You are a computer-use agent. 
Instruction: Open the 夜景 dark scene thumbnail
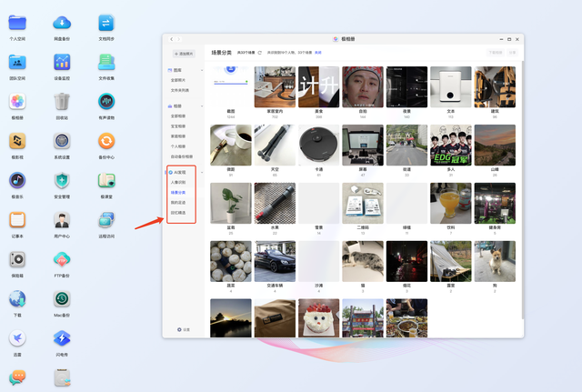[x=406, y=87]
